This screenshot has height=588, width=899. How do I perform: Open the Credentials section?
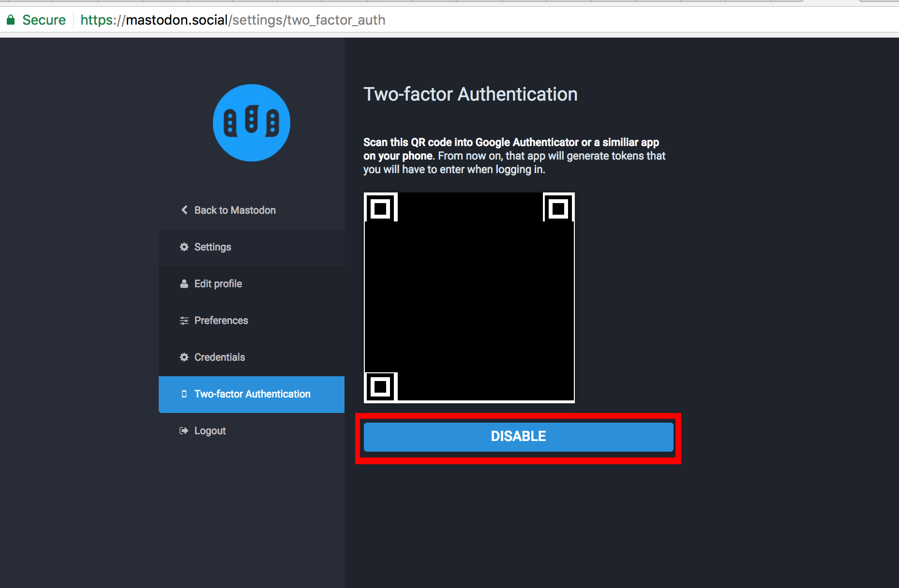[x=219, y=357]
